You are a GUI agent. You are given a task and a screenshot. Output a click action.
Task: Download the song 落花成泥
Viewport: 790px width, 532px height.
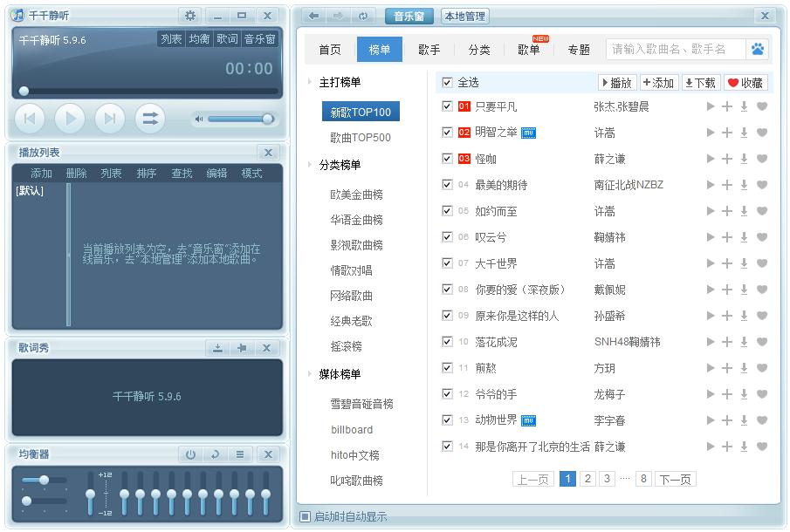click(x=744, y=342)
